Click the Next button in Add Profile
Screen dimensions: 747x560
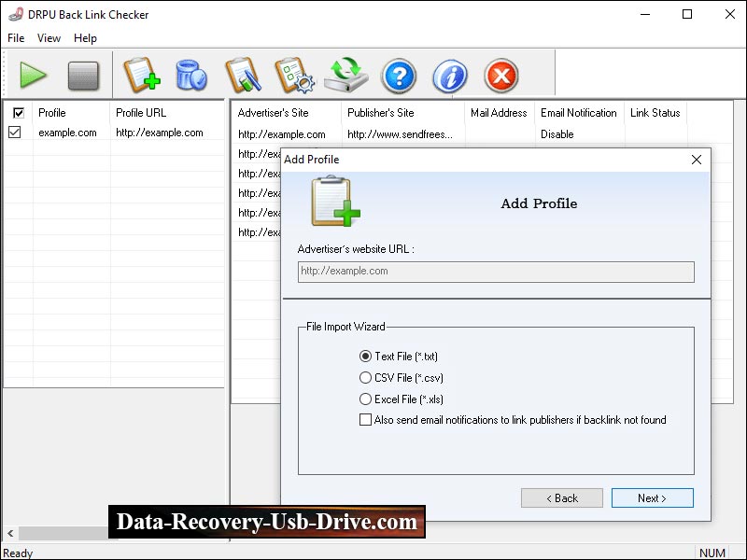point(652,497)
